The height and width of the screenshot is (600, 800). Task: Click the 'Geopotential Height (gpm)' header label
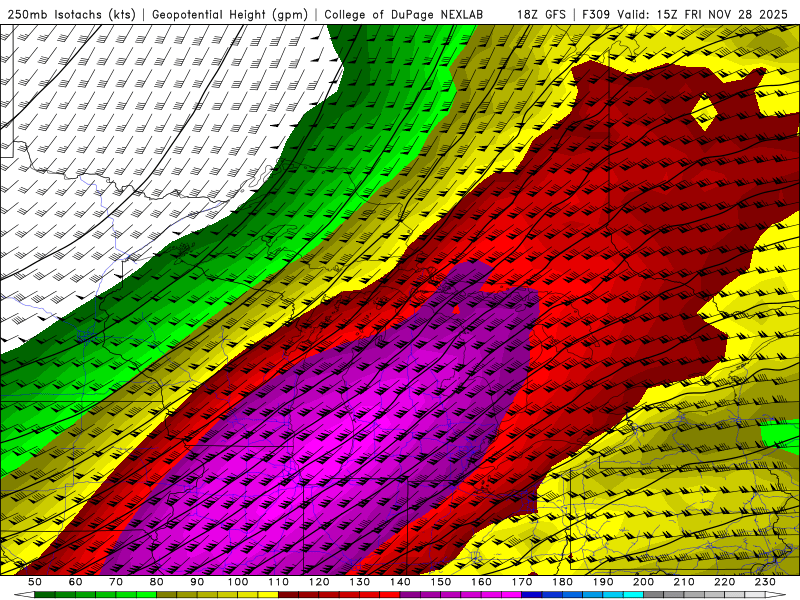[x=230, y=14]
